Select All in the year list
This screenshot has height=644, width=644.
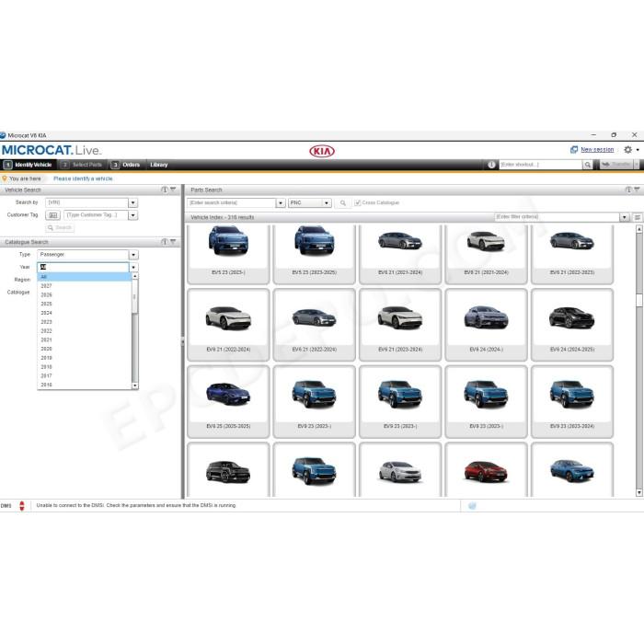point(85,277)
